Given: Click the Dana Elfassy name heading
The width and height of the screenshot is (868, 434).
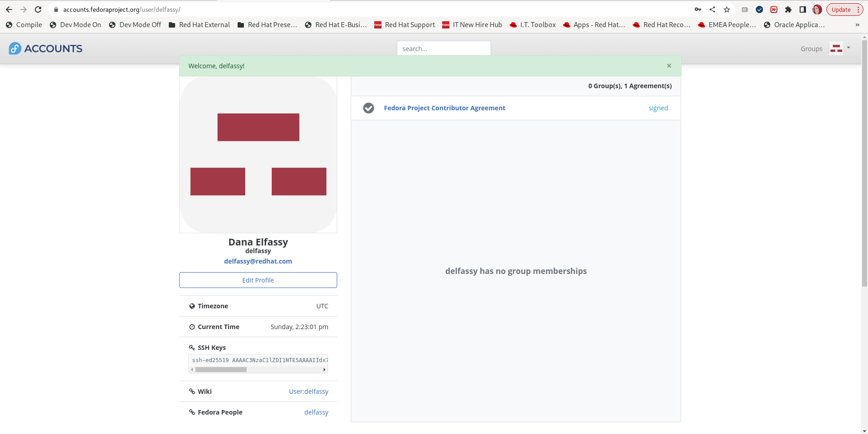Looking at the screenshot, I should 258,242.
